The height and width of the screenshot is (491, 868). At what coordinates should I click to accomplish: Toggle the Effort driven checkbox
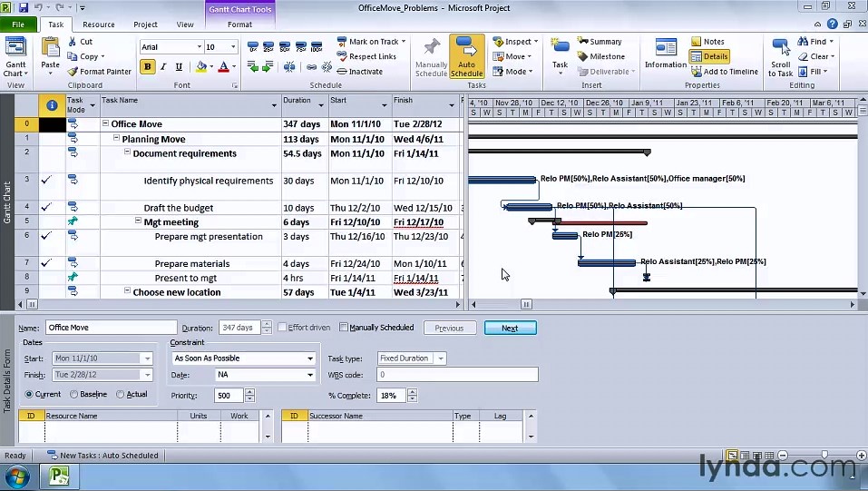(x=282, y=327)
